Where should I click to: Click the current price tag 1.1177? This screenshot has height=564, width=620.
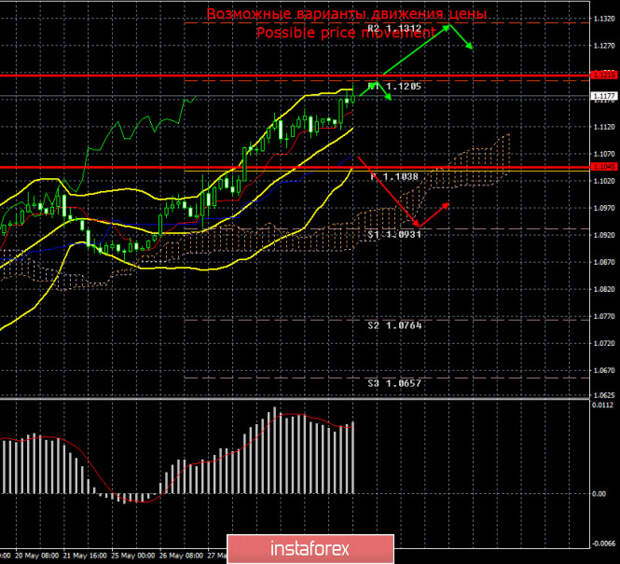click(603, 97)
